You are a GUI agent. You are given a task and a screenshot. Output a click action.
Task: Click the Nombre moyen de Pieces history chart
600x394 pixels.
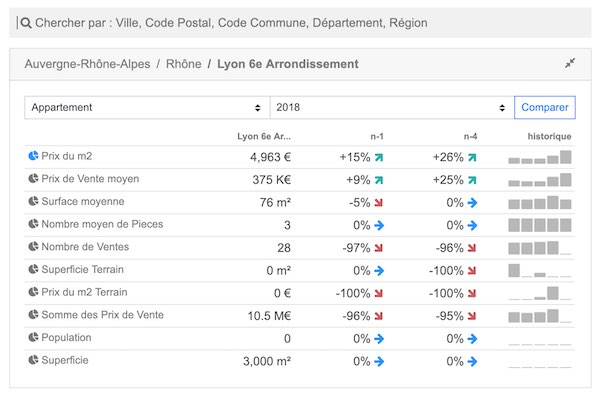[540, 225]
